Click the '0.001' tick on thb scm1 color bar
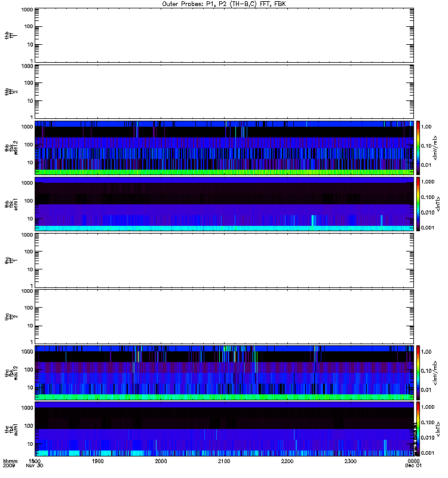This screenshot has width=448, height=478. [428, 228]
